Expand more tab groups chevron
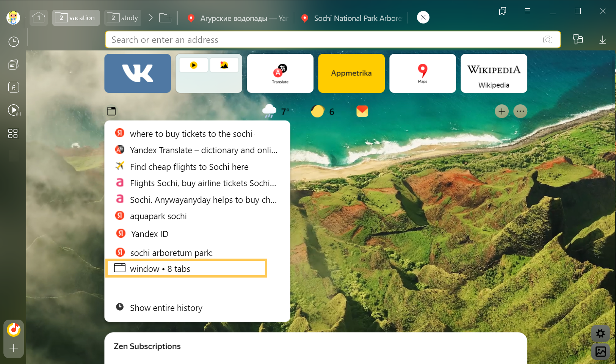 pyautogui.click(x=150, y=18)
